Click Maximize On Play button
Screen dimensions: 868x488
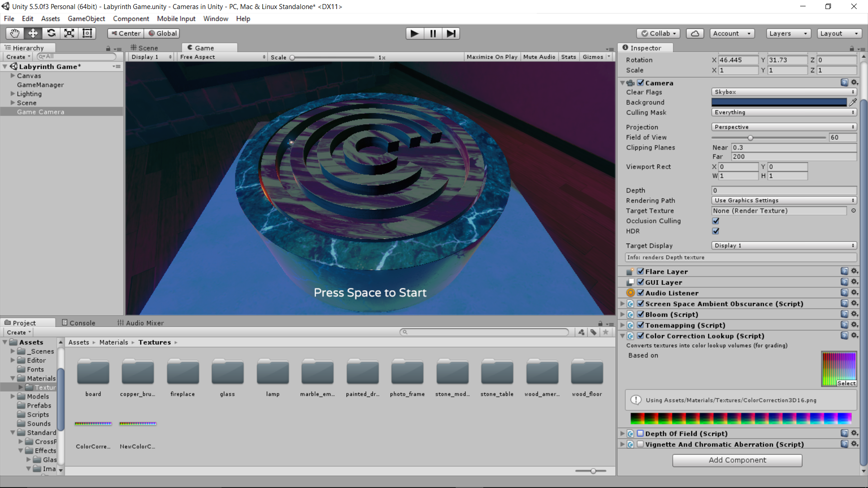coord(492,57)
